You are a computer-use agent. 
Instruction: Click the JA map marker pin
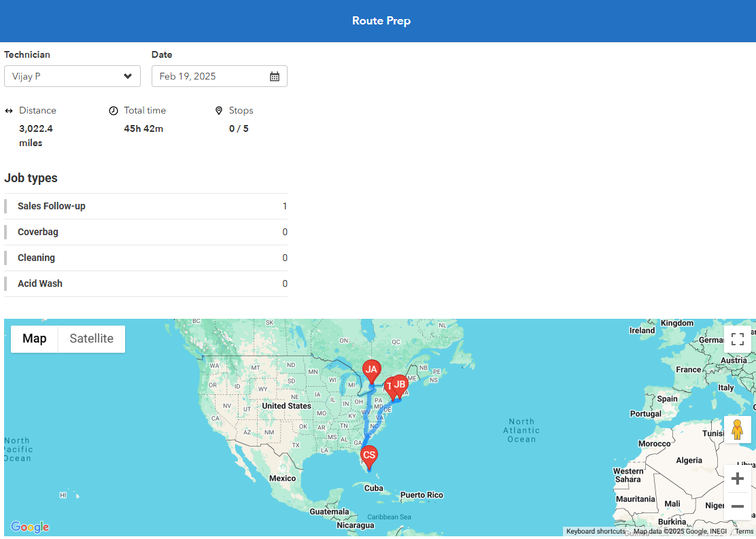pyautogui.click(x=371, y=370)
